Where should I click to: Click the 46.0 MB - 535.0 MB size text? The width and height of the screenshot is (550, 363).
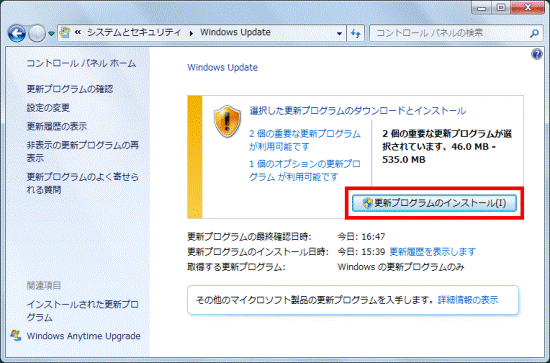pos(439,153)
